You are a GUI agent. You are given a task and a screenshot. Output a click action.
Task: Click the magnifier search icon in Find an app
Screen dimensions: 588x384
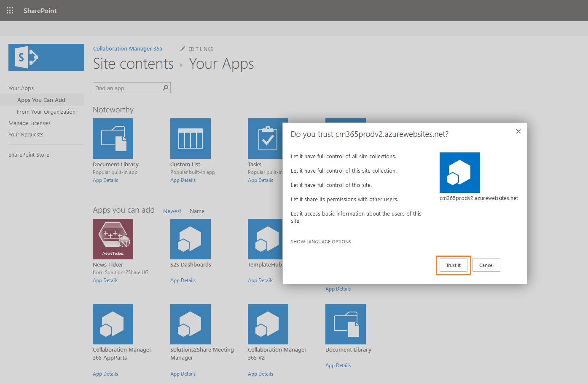click(166, 88)
